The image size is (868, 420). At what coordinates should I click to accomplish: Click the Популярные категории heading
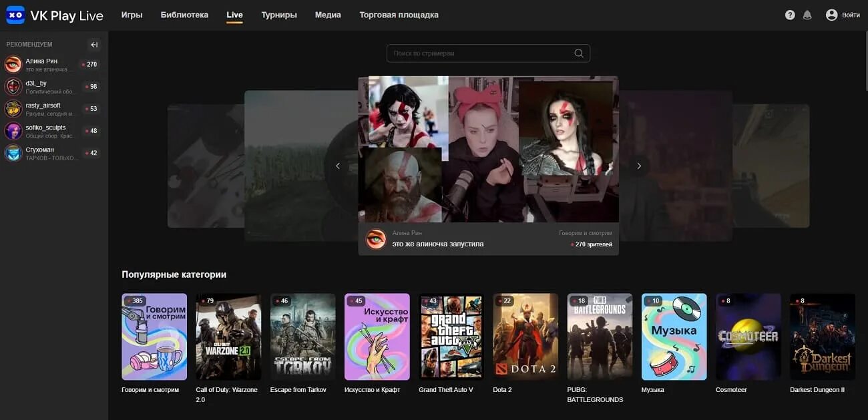coord(174,274)
